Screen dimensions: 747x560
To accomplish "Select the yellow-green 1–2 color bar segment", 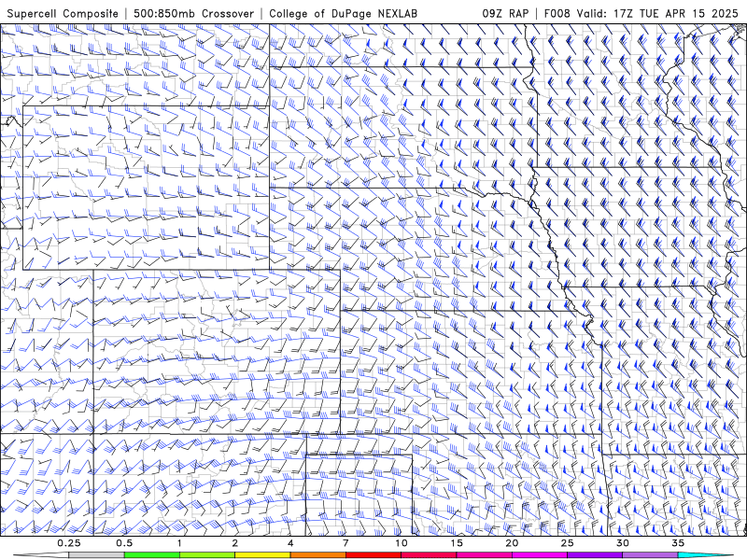I will point(206,555).
